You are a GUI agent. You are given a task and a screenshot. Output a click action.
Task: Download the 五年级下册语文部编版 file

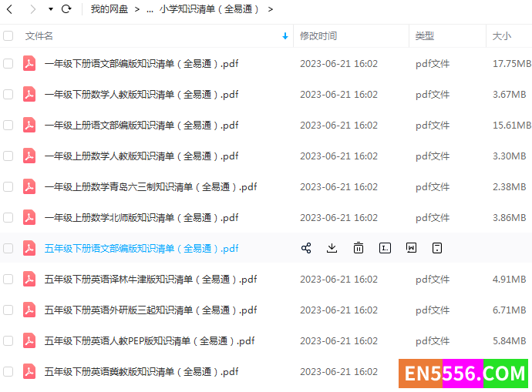click(x=332, y=248)
